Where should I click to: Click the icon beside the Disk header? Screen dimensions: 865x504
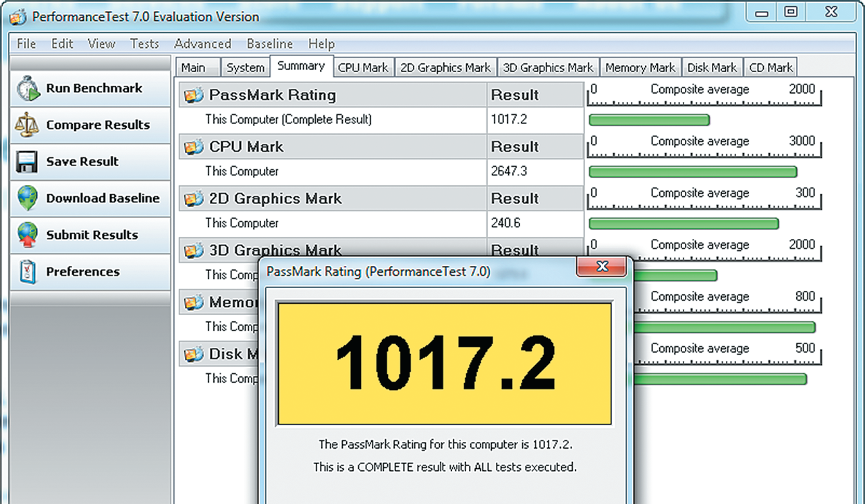pyautogui.click(x=194, y=354)
